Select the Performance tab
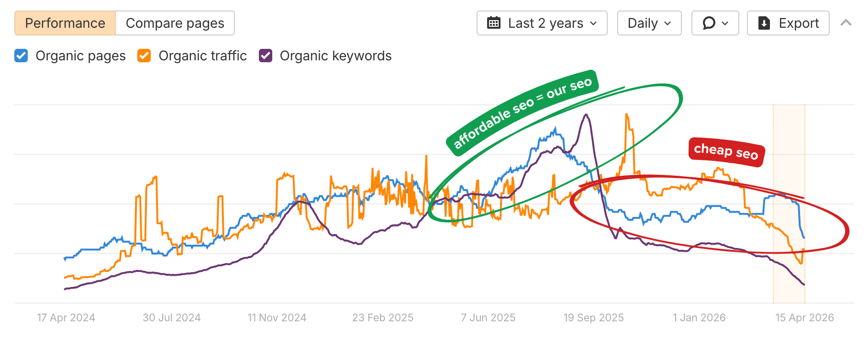The height and width of the screenshot is (339, 868). pos(66,23)
